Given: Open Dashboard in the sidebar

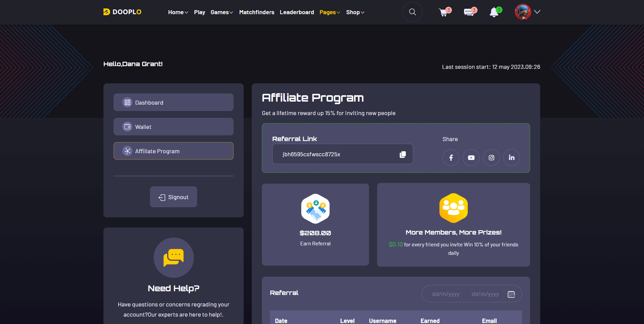Looking at the screenshot, I should coord(174,102).
